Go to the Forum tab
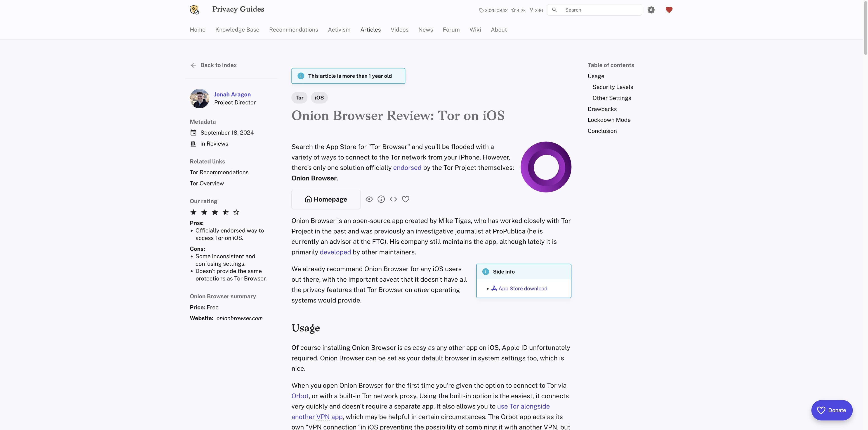This screenshot has width=868, height=430. pyautogui.click(x=451, y=30)
